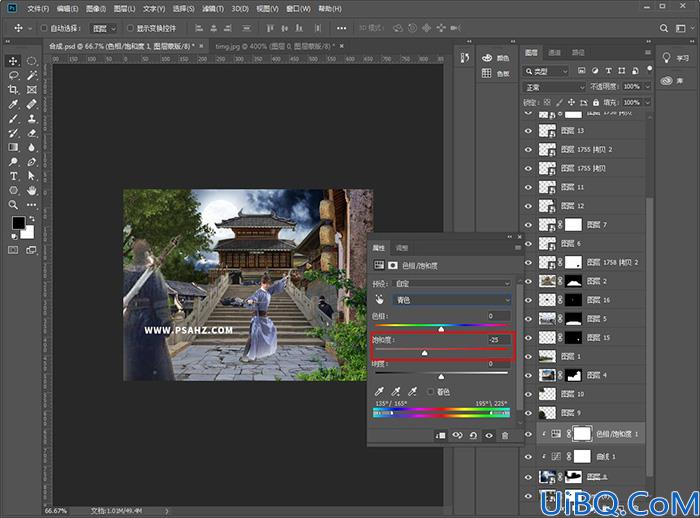
Task: Open the 正常 blend mode dropdown
Action: pyautogui.click(x=554, y=87)
